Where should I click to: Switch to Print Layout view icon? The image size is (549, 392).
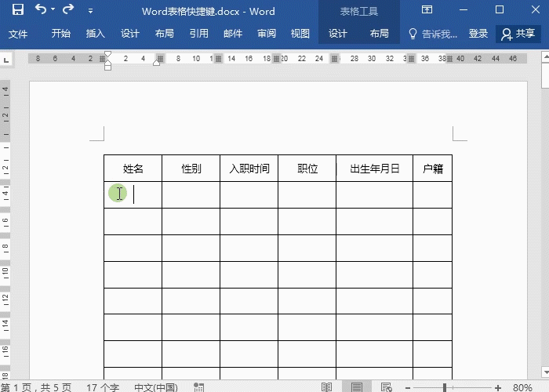[x=357, y=387]
